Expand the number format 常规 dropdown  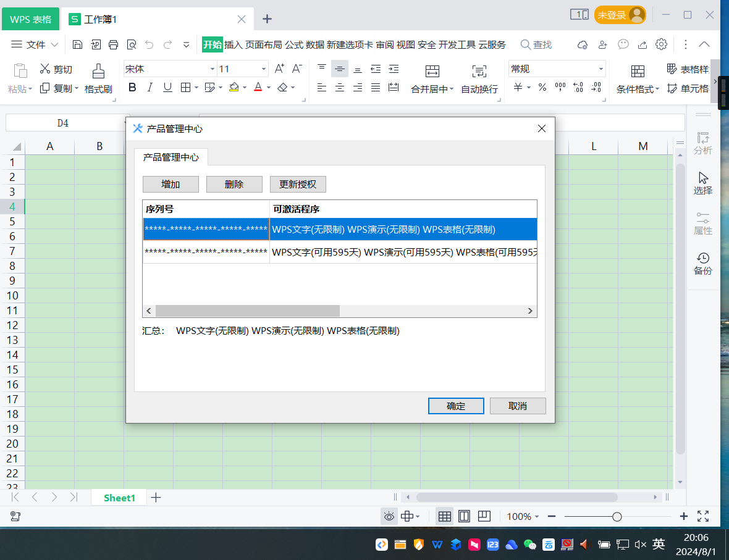coord(600,69)
